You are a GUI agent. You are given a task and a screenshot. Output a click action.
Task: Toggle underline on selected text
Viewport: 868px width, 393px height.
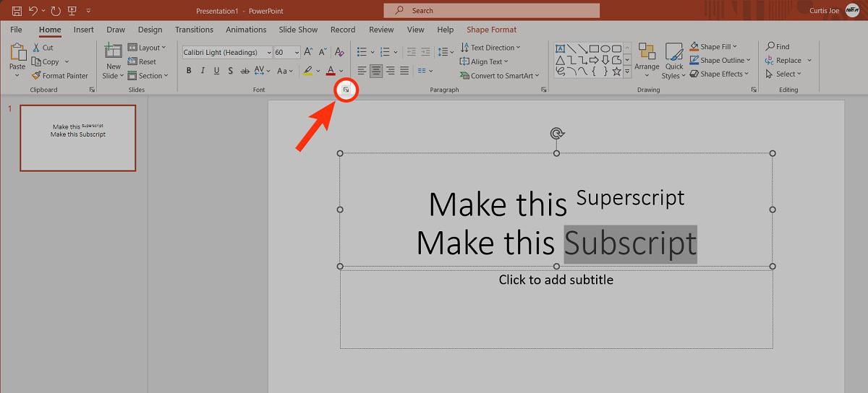[x=217, y=71]
